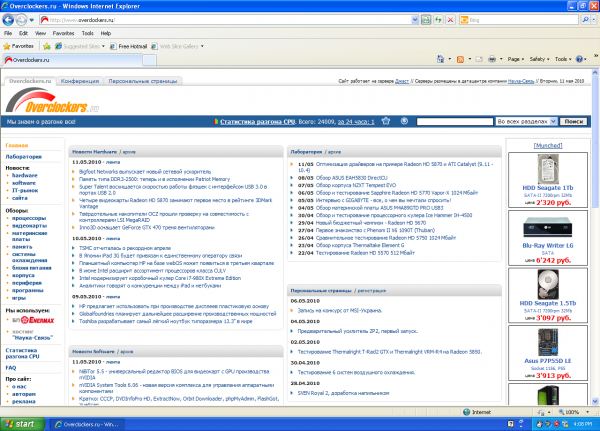The image size is (600, 431).
Task: Open the Help menu
Action: [106, 33]
